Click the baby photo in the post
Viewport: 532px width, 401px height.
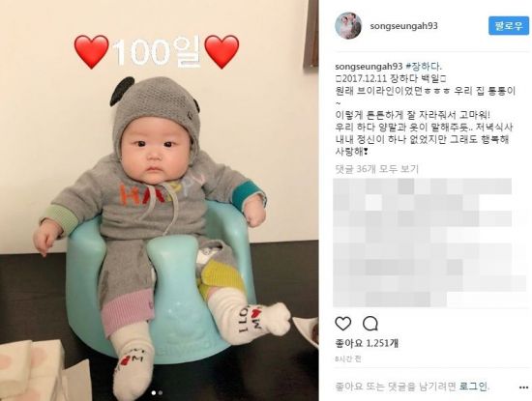(x=160, y=200)
